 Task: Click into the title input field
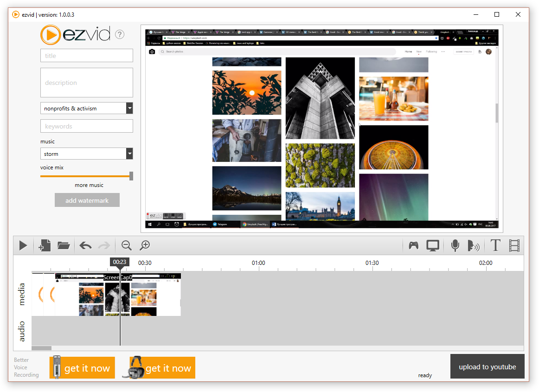click(x=87, y=56)
